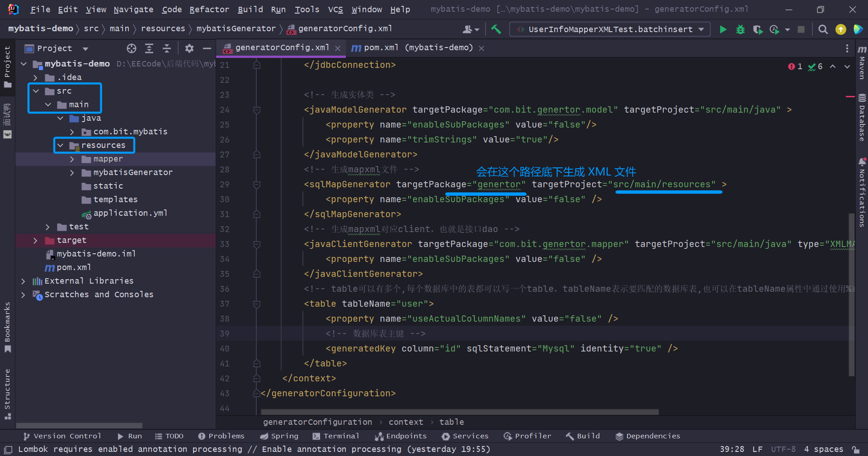Click the 'context' breadcrumb below editor
Image resolution: width=868 pixels, height=456 pixels.
[406, 422]
